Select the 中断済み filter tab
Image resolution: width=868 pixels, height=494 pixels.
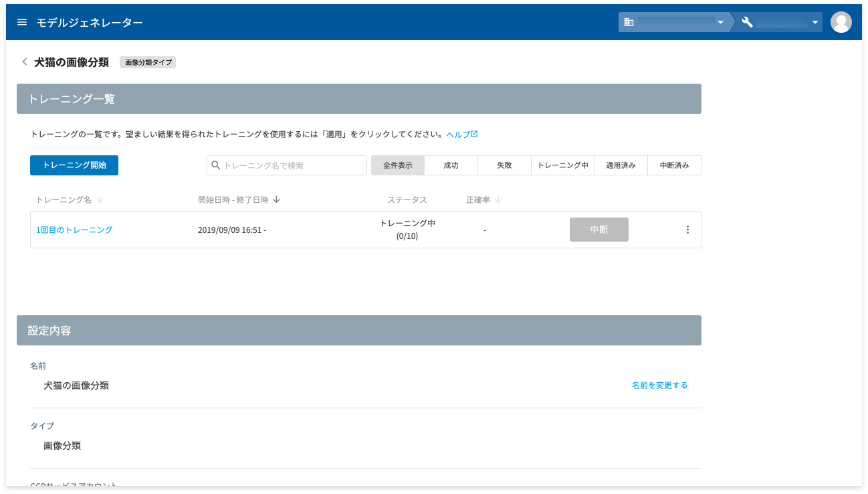pos(674,165)
